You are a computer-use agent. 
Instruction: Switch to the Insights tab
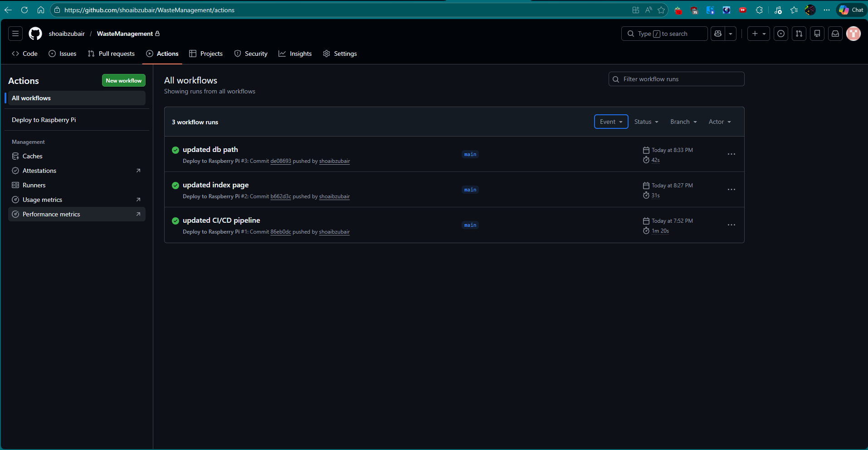pyautogui.click(x=295, y=54)
